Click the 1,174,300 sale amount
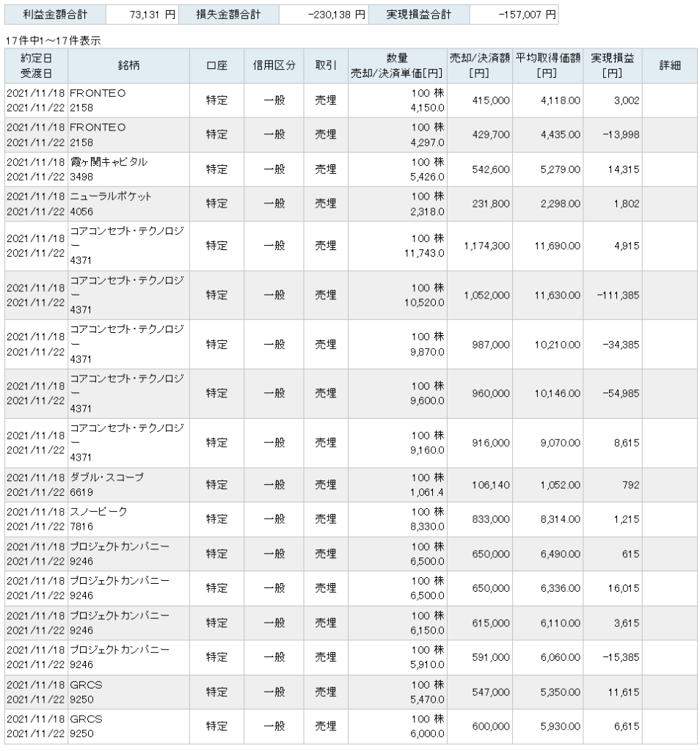The height and width of the screenshot is (751, 700). point(486,246)
